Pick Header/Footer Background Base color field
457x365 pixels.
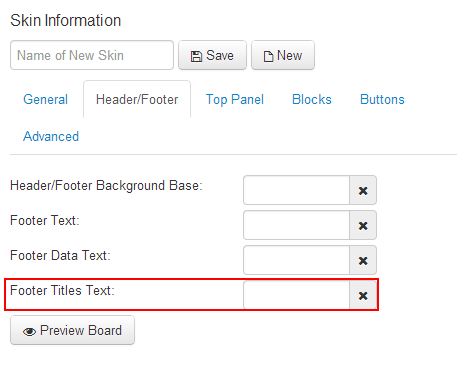[x=296, y=190]
